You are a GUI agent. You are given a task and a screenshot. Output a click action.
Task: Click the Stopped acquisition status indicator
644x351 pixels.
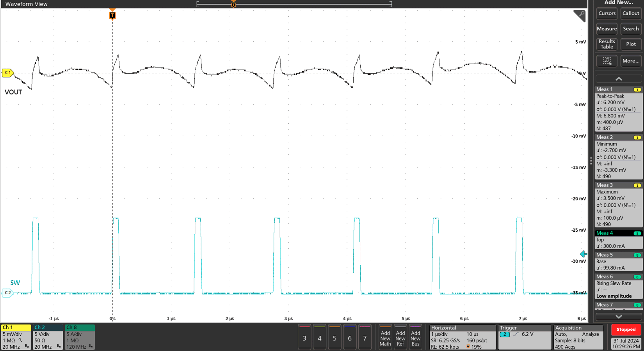tap(626, 330)
